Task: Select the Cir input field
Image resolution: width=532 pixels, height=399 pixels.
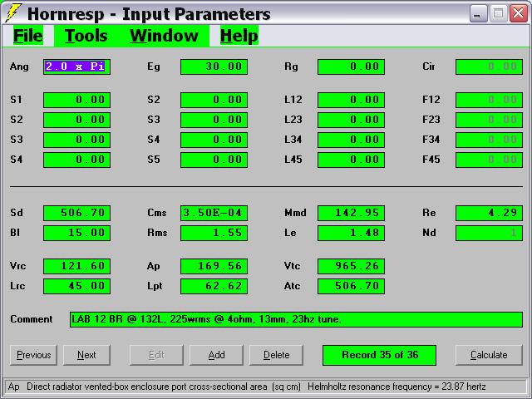Action: click(489, 66)
